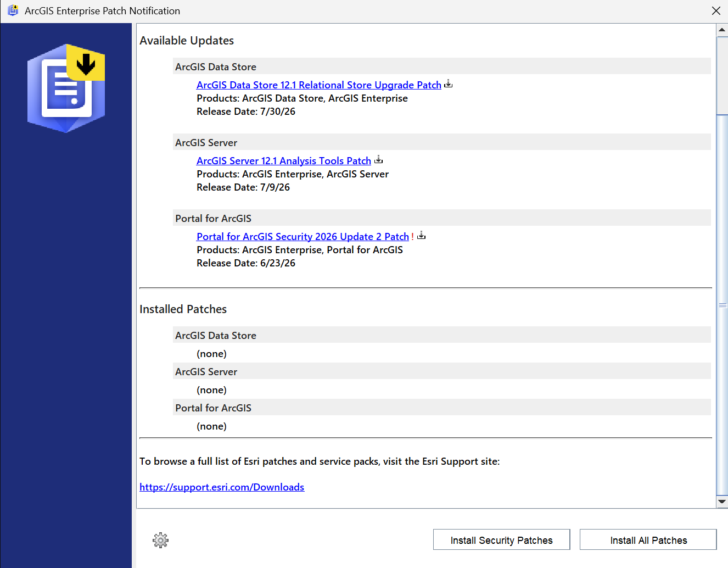This screenshot has height=568, width=728.
Task: Click '(none)' under installed ArcGIS Data Store
Action: click(x=211, y=354)
